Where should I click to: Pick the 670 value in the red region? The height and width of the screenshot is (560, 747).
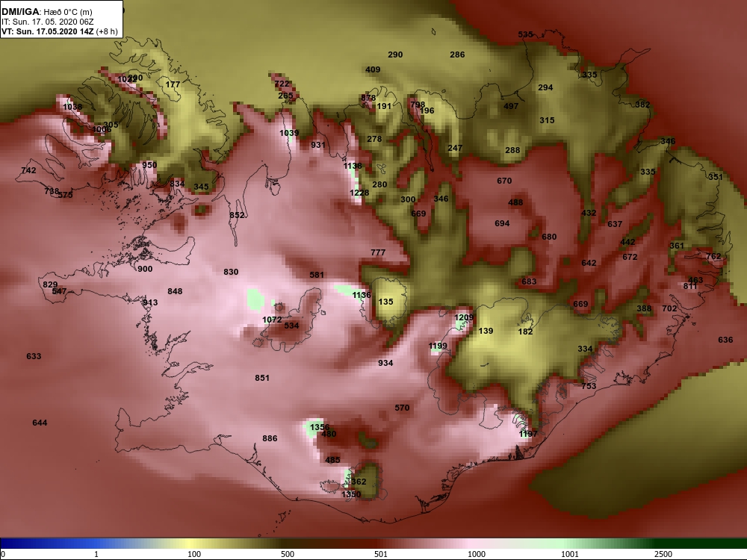[x=504, y=181]
